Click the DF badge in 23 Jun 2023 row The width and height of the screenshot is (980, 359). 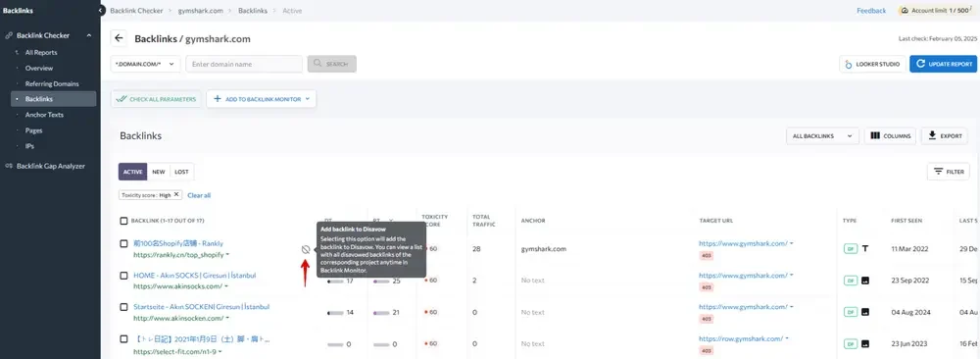tap(850, 343)
